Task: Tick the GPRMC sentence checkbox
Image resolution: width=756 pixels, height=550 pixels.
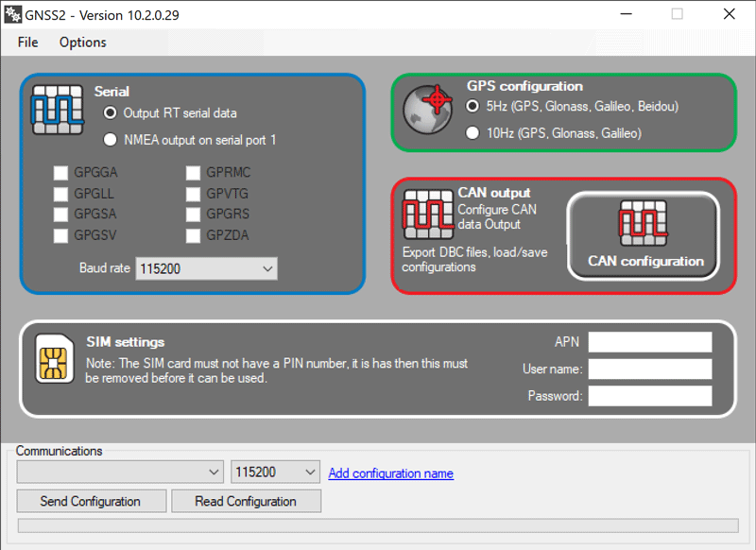Action: tap(193, 173)
